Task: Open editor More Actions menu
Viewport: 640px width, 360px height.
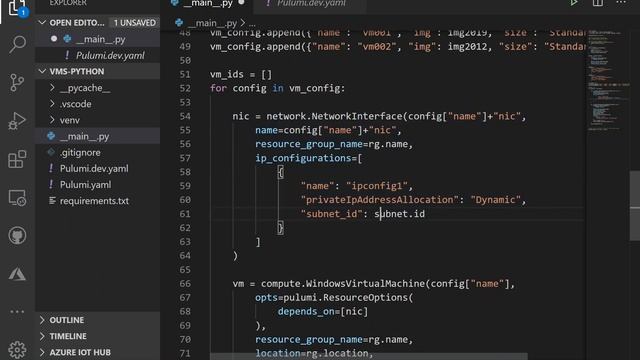Action: [x=621, y=3]
